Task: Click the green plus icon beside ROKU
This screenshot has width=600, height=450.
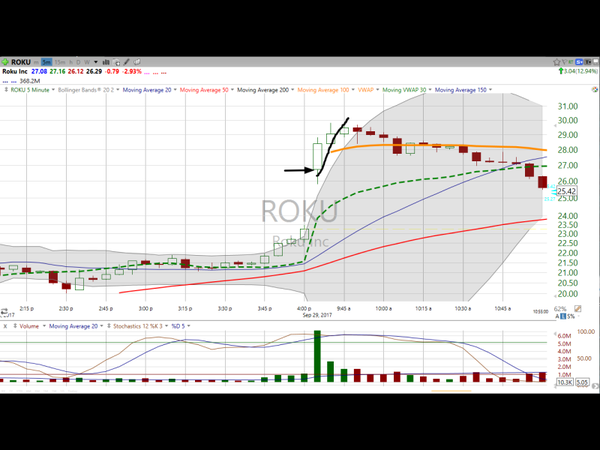Action: click(x=5, y=62)
